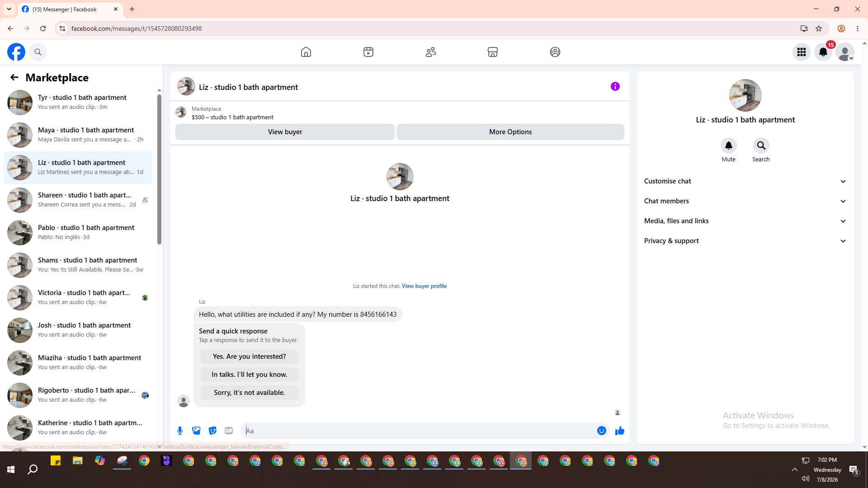
Task: Click Liz's chat header title
Action: pyautogui.click(x=248, y=87)
